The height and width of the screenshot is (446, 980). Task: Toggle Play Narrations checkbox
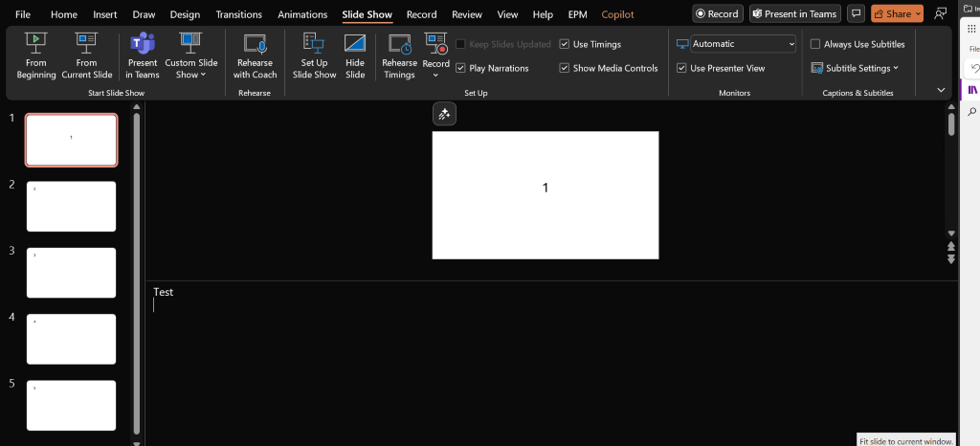(x=460, y=68)
